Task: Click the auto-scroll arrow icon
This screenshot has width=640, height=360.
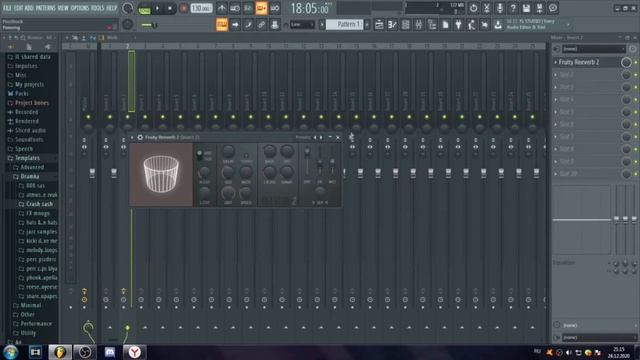Action: (x=235, y=24)
